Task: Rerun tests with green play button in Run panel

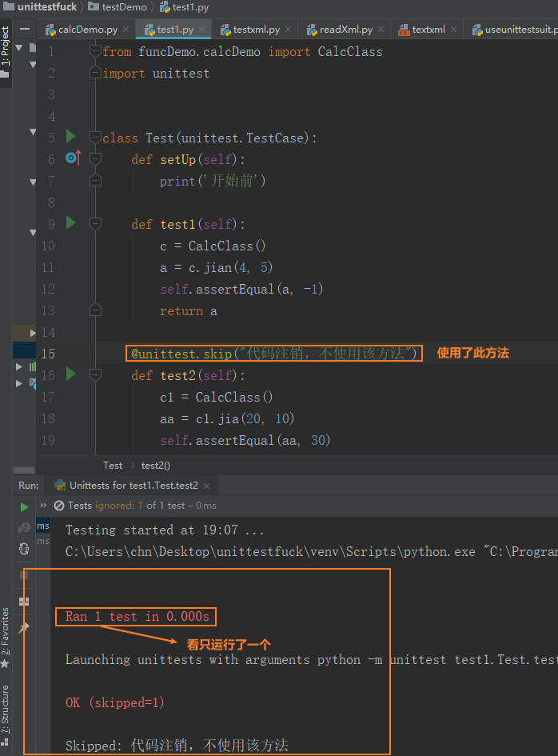Action: click(x=24, y=507)
